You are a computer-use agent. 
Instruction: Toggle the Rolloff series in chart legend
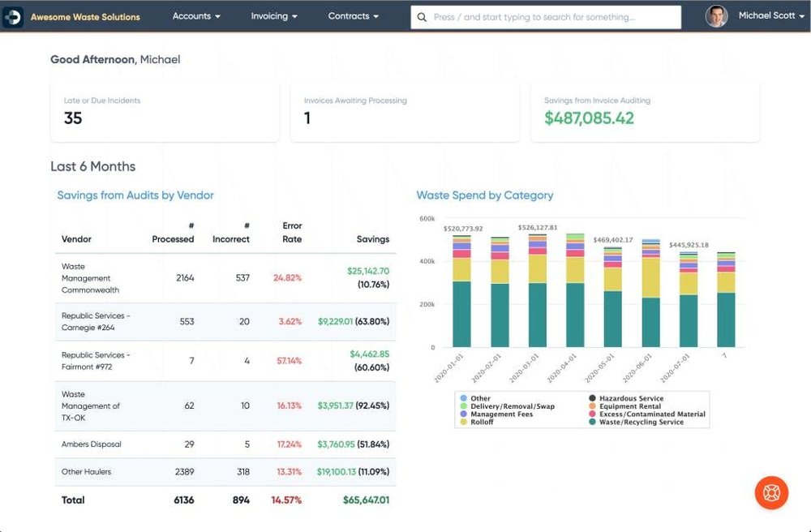[x=463, y=423]
